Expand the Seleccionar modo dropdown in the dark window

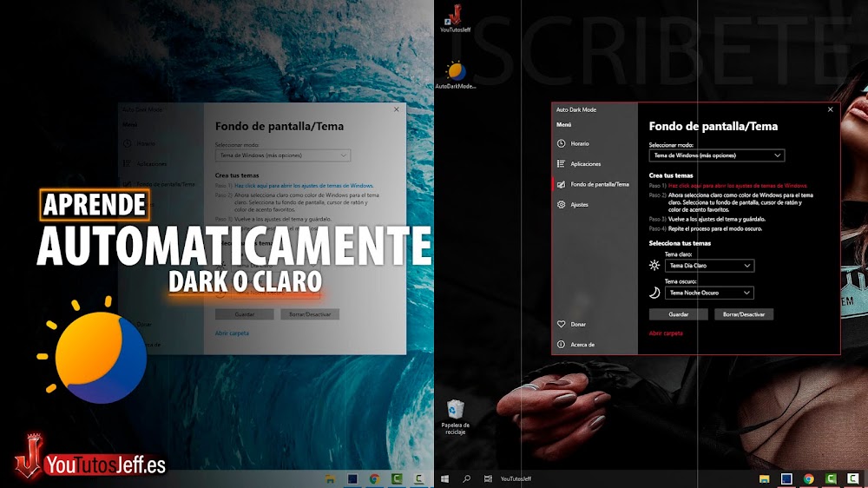(x=716, y=155)
